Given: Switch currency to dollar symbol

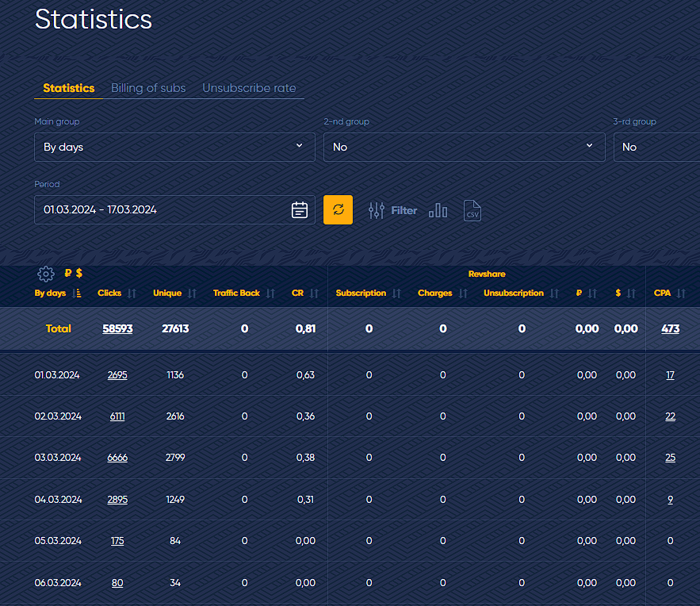Looking at the screenshot, I should (x=79, y=273).
